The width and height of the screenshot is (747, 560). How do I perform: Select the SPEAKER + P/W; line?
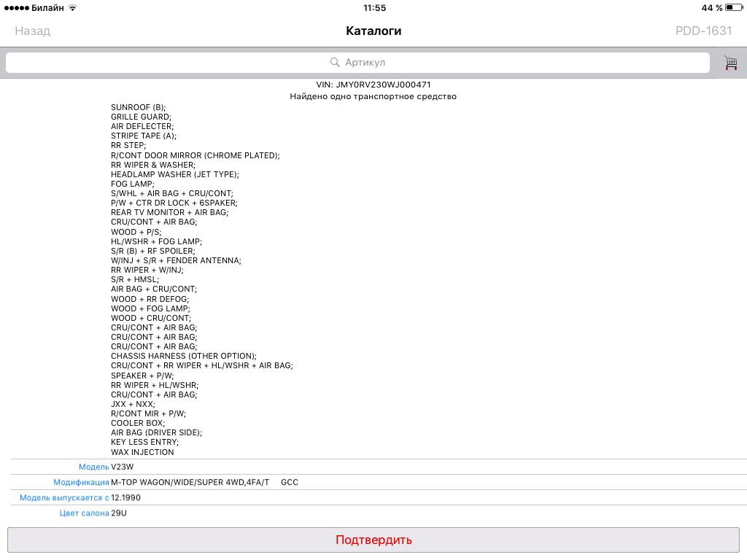tap(142, 376)
